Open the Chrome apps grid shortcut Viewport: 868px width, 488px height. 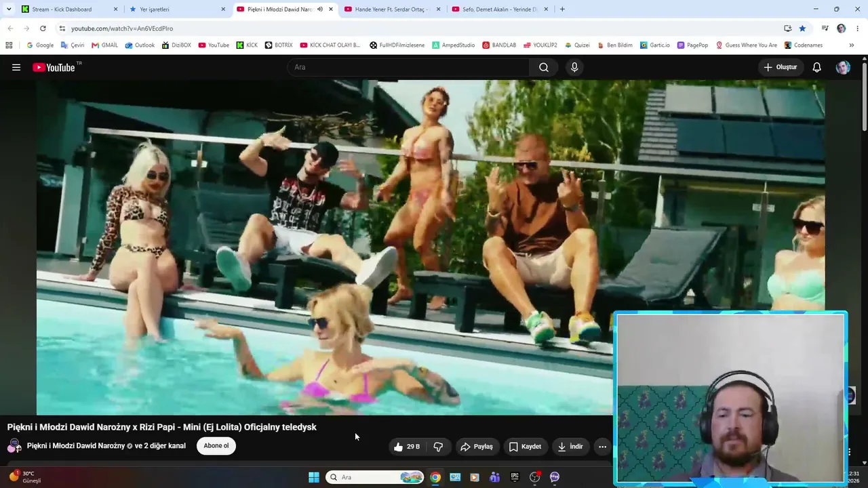pyautogui.click(x=9, y=45)
